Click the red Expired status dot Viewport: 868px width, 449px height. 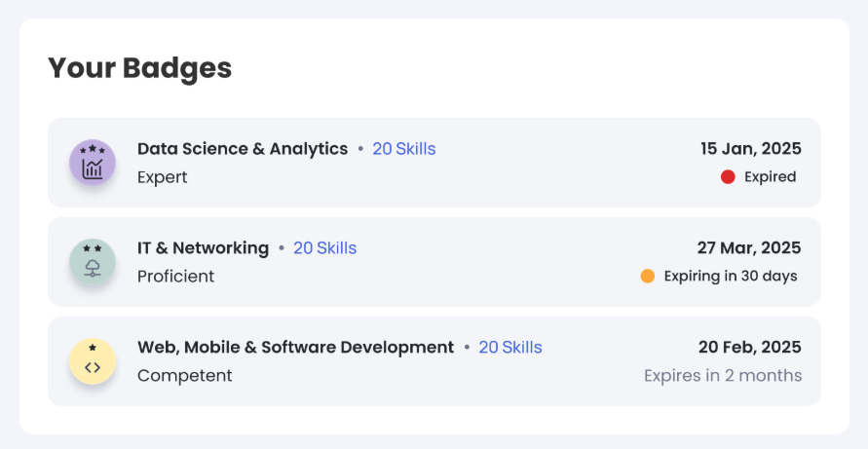(728, 177)
